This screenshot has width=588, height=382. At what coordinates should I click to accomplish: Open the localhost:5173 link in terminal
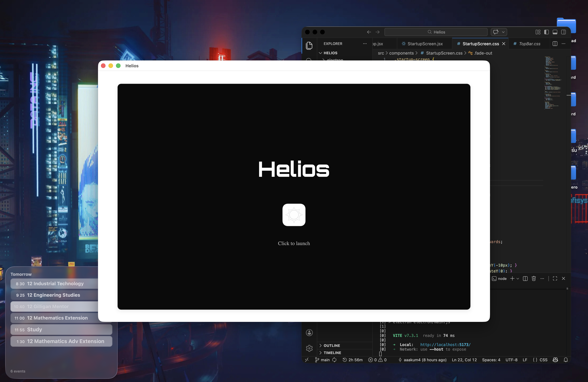[x=445, y=344]
